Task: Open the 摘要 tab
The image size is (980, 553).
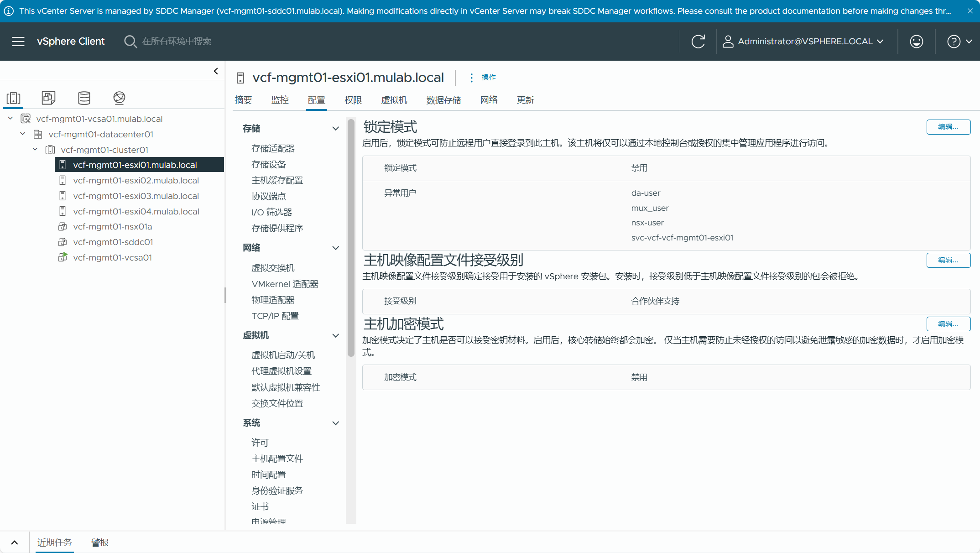Action: (x=243, y=100)
